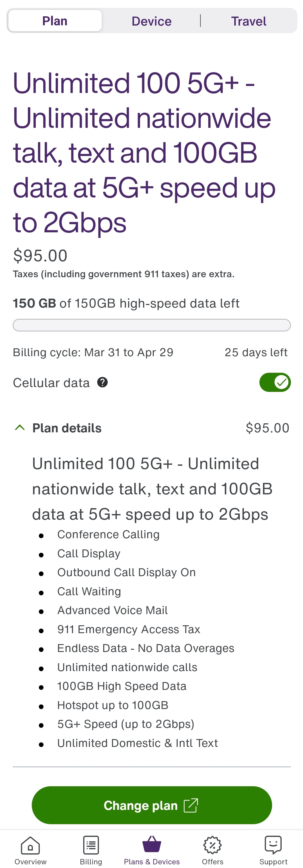Image resolution: width=303 pixels, height=868 pixels.
Task: Tap the Support label in bottom navigation
Action: 273,862
